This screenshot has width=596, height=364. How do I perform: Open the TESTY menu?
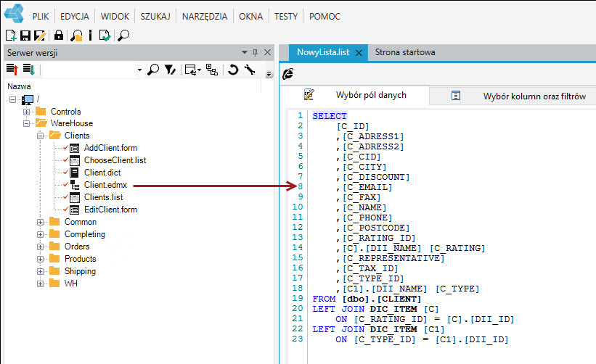(286, 17)
